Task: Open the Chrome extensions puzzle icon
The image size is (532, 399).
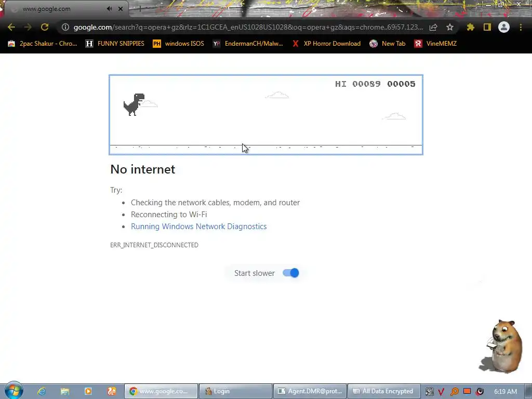Action: coord(471,27)
